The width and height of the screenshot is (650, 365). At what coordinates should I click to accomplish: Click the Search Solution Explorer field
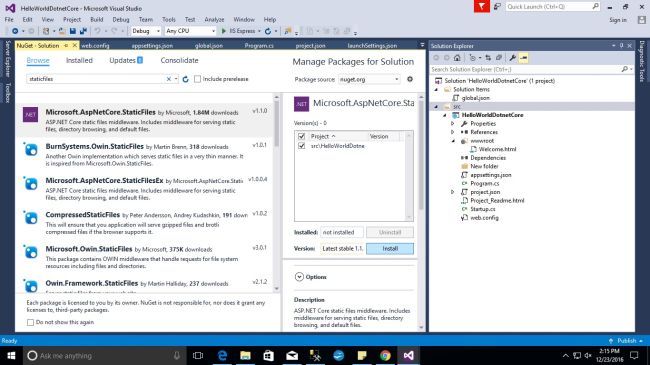point(525,69)
